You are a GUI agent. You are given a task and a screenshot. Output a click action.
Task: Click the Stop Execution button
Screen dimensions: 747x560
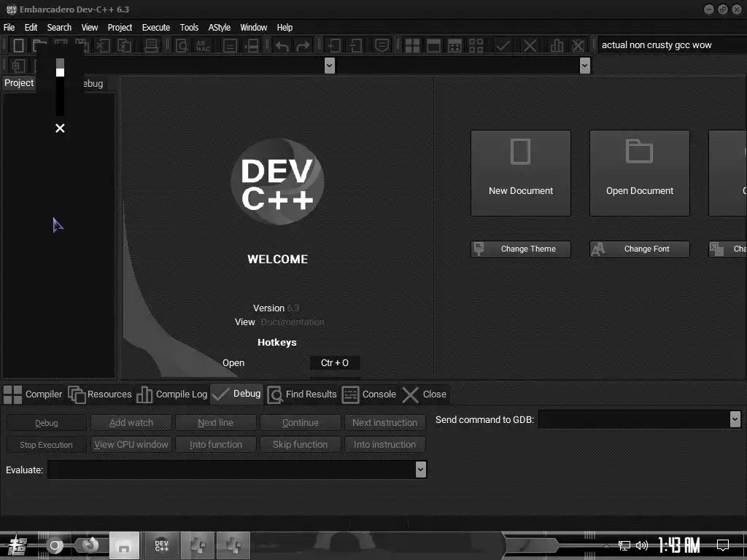pos(46,444)
